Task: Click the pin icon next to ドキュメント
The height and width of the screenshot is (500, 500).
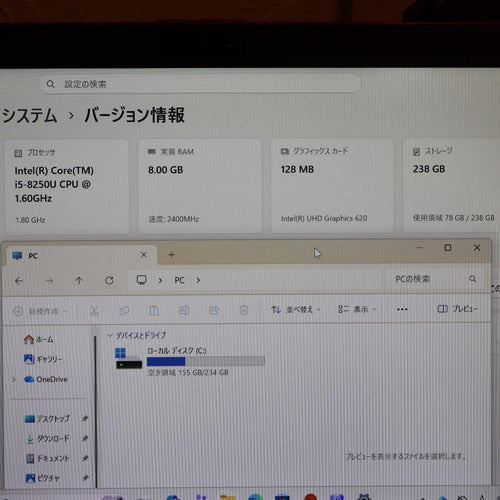Action: click(x=85, y=458)
